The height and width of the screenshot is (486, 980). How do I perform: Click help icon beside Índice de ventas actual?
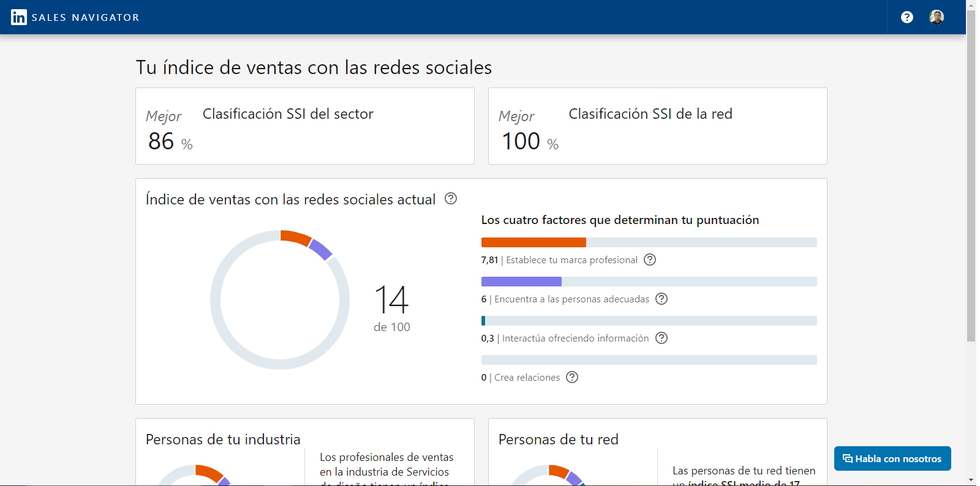451,198
